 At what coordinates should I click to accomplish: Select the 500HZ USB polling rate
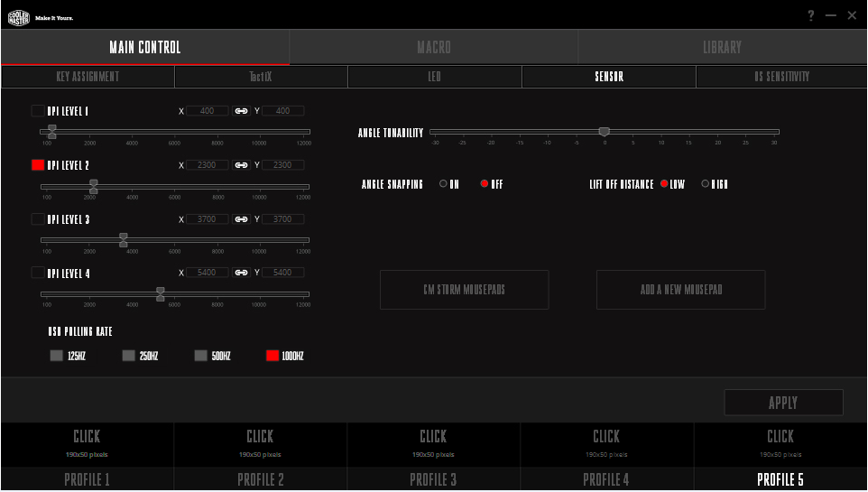click(x=201, y=356)
